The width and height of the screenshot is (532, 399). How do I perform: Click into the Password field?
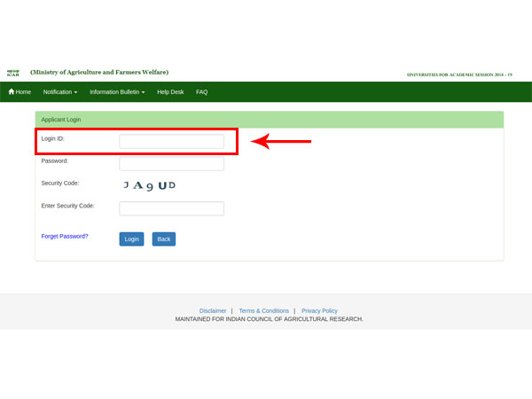tap(172, 164)
